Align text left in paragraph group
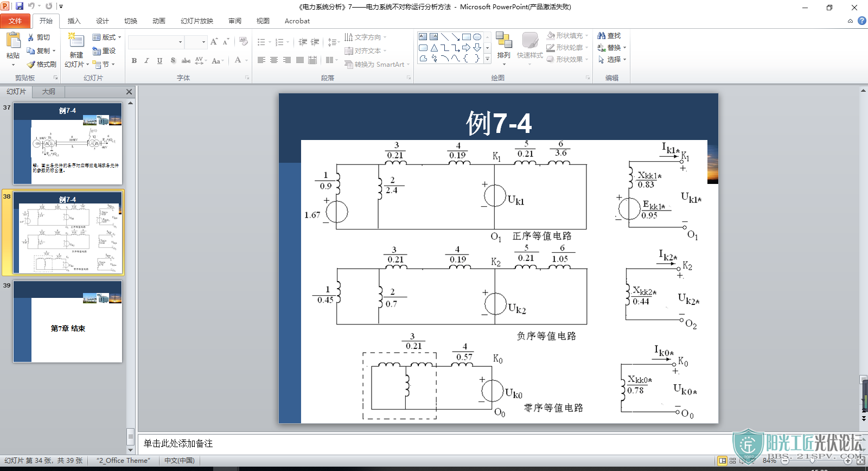868x471 pixels. (261, 60)
